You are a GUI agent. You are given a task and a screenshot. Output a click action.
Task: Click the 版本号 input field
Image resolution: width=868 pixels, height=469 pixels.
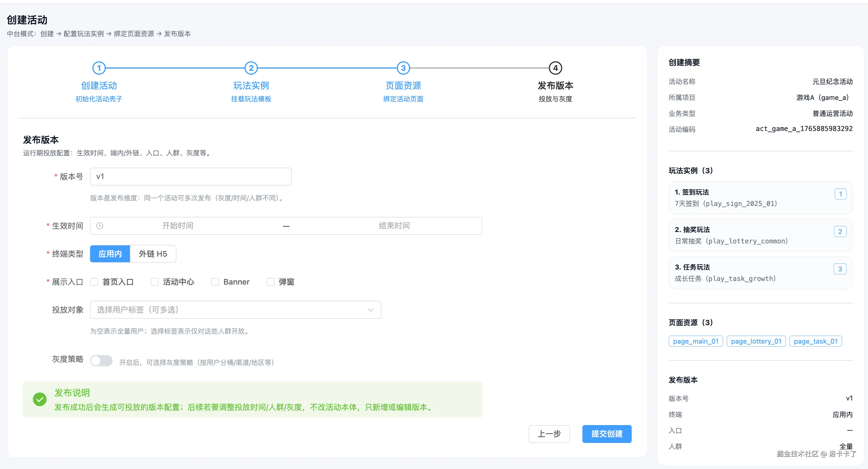point(191,177)
